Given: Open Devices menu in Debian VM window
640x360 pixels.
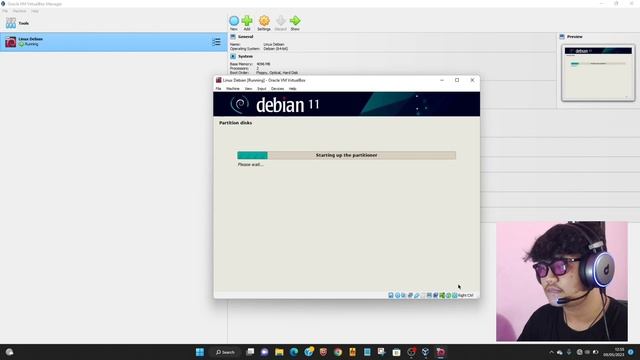Looking at the screenshot, I should 278,89.
